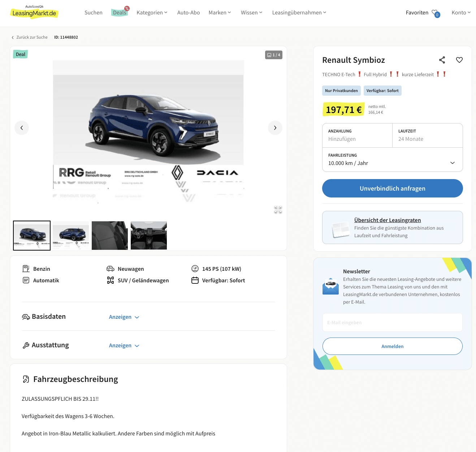
Task: Click the 145 PS speedometer icon
Action: (195, 269)
